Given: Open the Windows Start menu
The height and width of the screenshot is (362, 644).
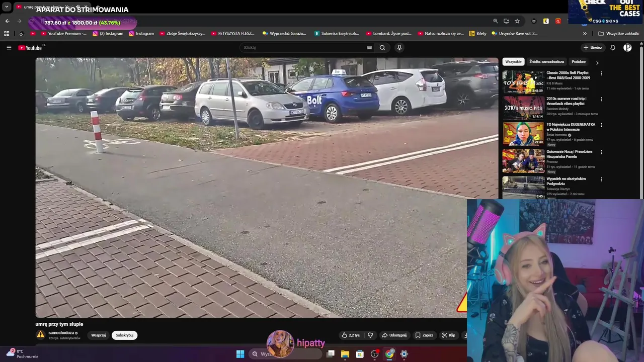Looking at the screenshot, I should tap(240, 354).
